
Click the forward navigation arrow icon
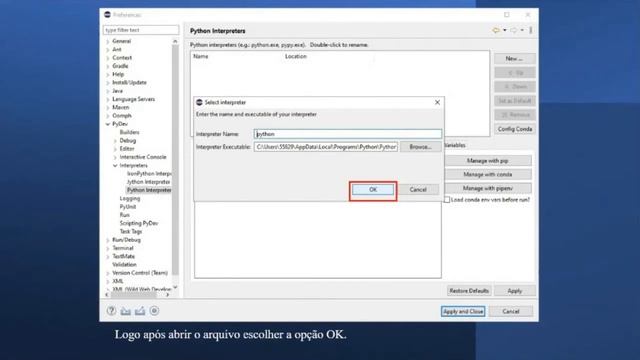click(514, 30)
